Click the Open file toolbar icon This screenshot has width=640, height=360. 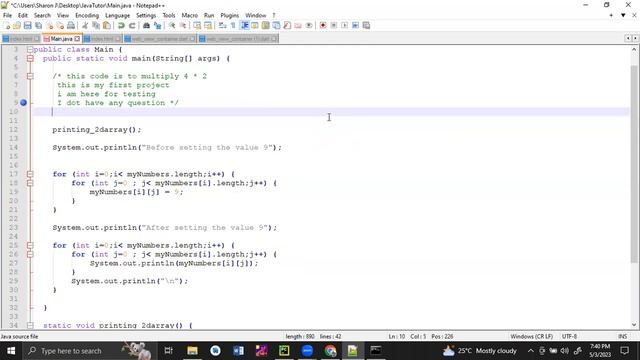pos(17,25)
